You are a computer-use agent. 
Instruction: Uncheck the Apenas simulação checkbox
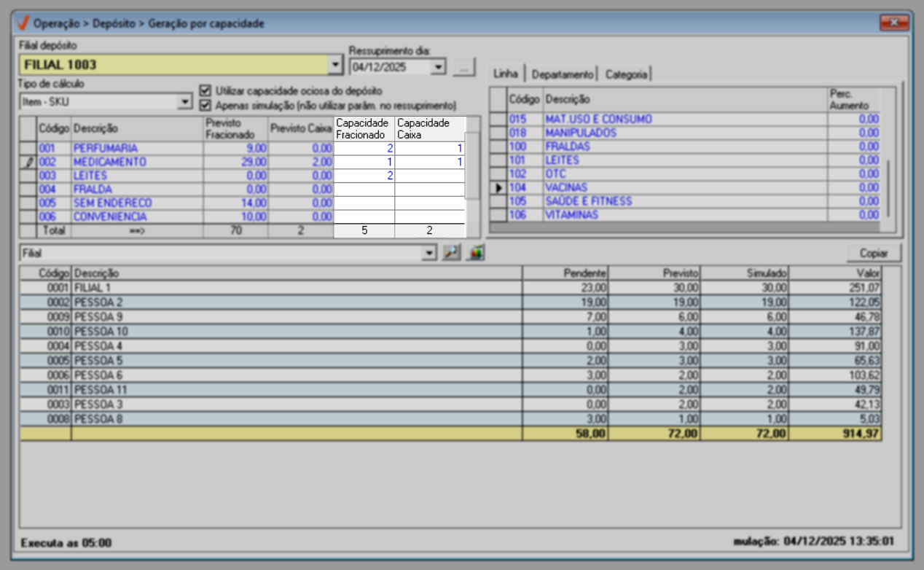(205, 105)
